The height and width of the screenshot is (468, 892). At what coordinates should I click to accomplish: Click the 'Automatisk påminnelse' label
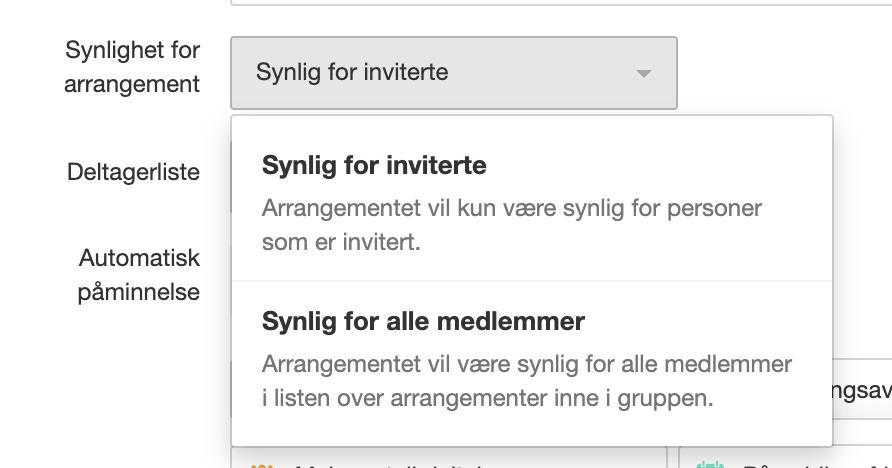tap(139, 275)
